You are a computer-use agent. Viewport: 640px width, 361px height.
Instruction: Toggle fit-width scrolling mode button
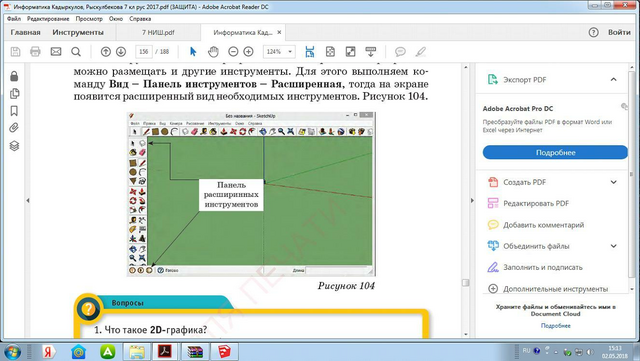[310, 51]
